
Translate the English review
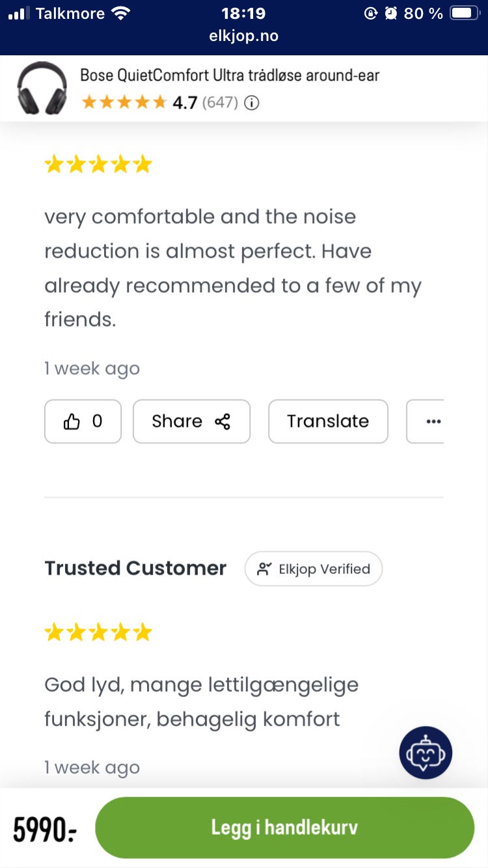tap(328, 422)
